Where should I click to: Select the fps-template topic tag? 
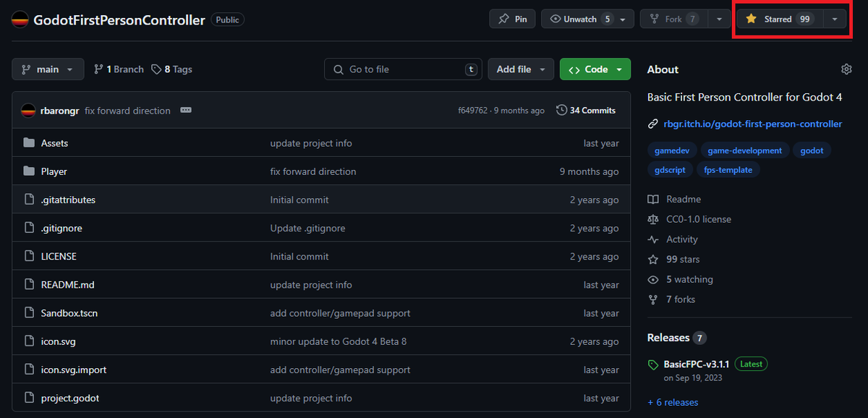tap(728, 171)
